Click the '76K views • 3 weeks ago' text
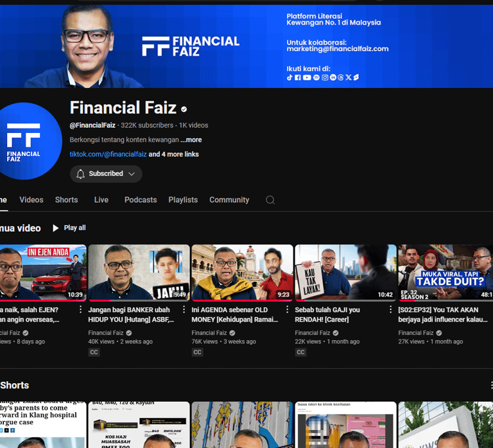Viewport: 493px width, 448px height. tap(223, 341)
